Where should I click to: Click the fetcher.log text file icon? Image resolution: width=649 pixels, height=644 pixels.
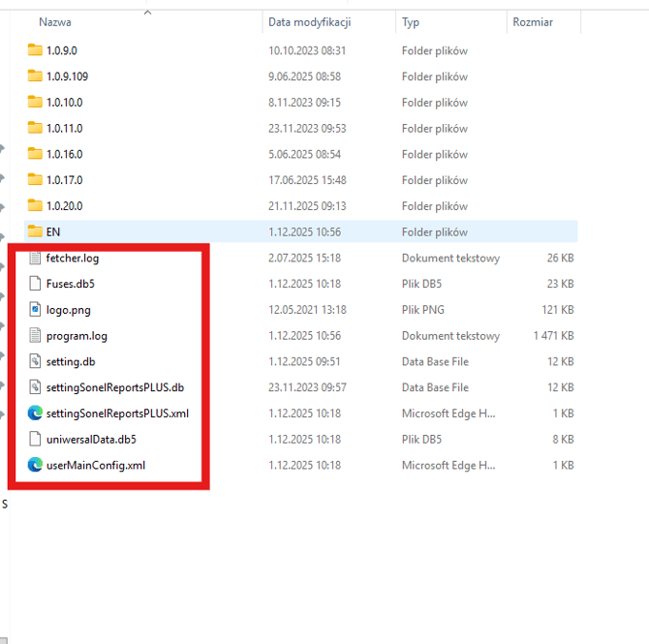coord(36,259)
